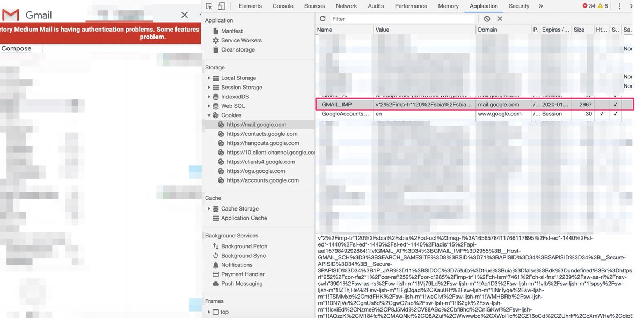Select https://hangouts.google.com cookies
This screenshot has width=644, height=318.
[x=263, y=143]
